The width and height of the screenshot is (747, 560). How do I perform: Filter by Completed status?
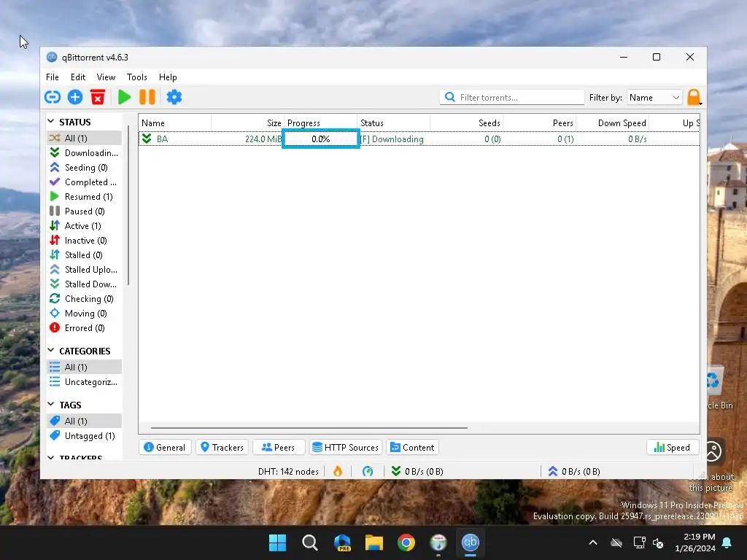click(84, 182)
